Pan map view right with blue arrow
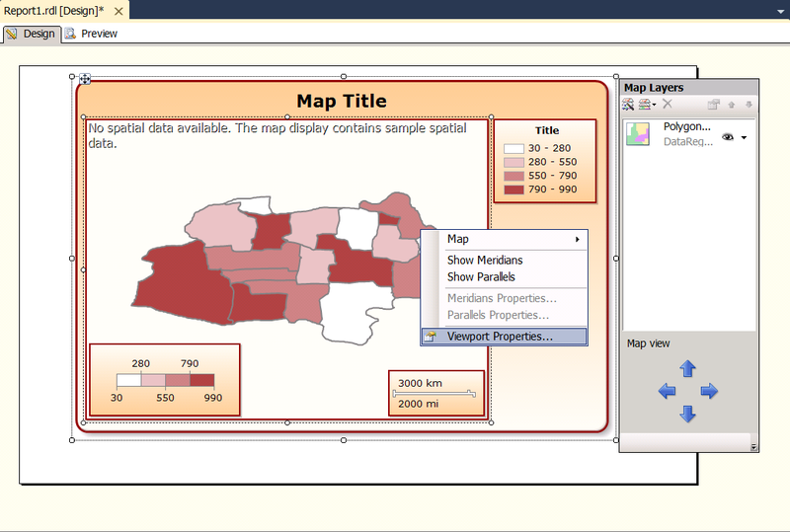 click(709, 391)
